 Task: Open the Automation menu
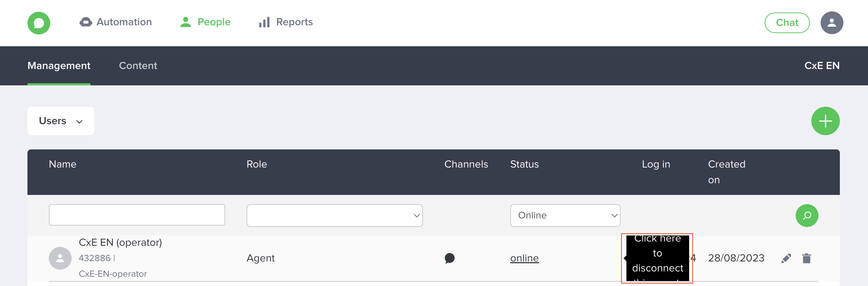116,22
